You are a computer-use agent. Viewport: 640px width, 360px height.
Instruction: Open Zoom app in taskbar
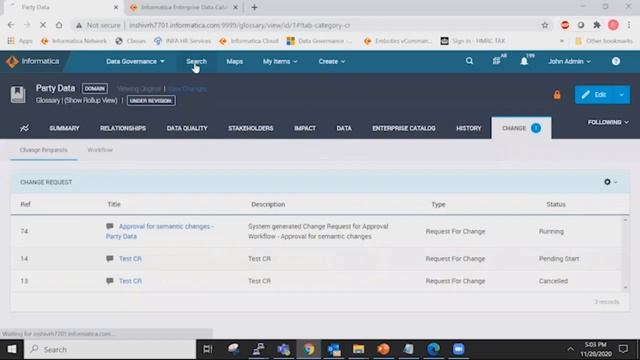[458, 349]
